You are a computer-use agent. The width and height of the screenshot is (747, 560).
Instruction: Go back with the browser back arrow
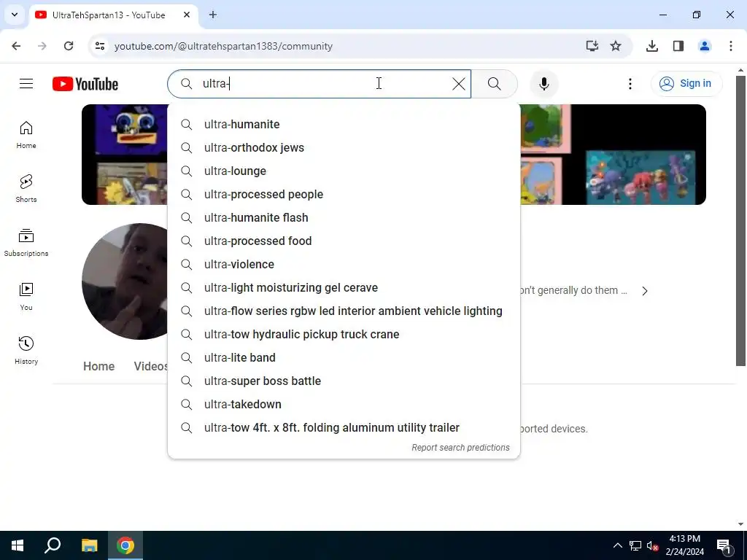[x=16, y=46]
